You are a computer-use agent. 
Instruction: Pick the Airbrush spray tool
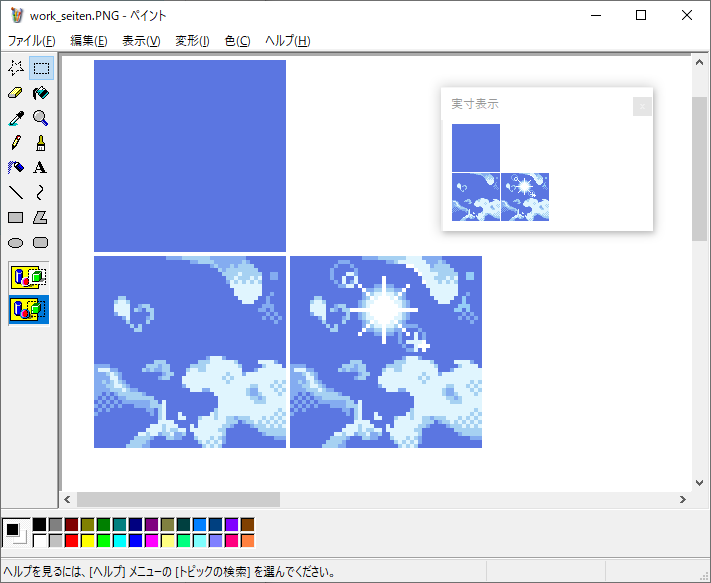[16, 168]
